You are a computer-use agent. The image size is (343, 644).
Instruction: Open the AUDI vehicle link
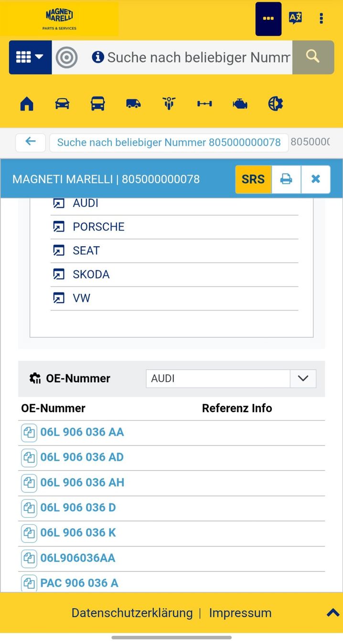[x=86, y=203]
